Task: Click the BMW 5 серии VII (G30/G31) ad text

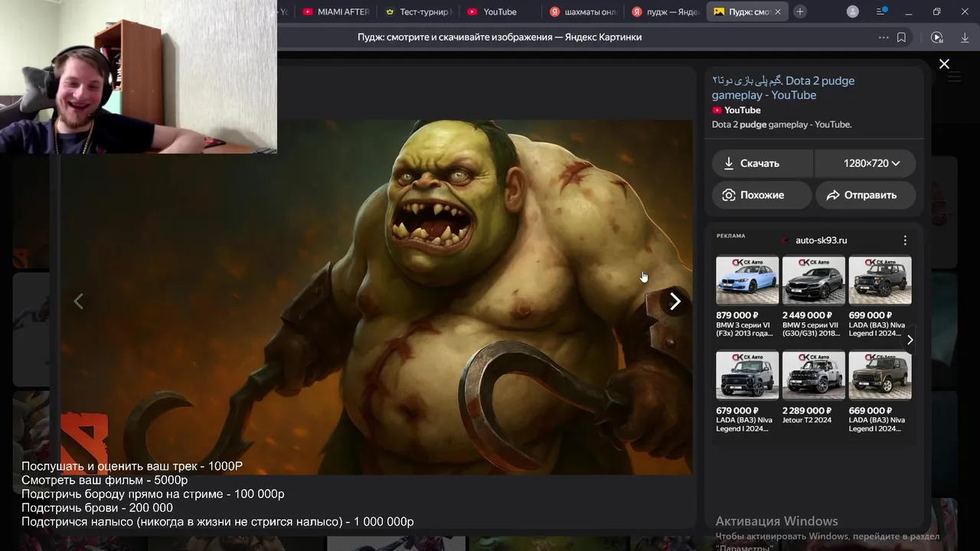Action: click(812, 329)
